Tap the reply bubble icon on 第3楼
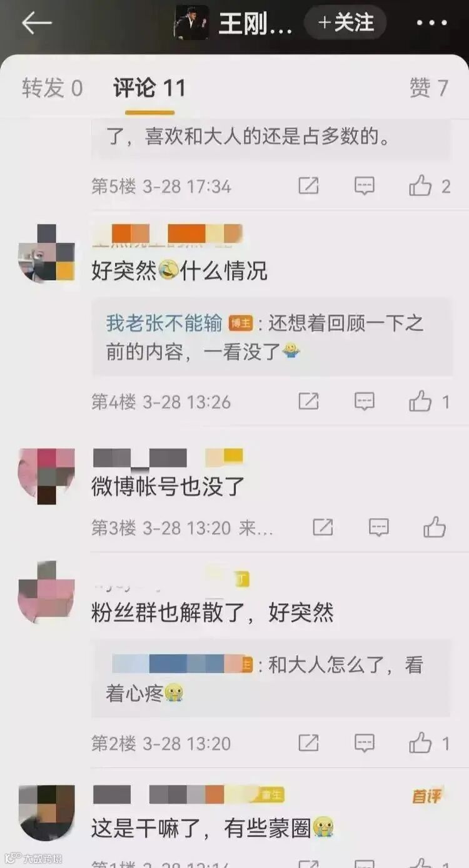This screenshot has height=868, width=469. pos(379,528)
